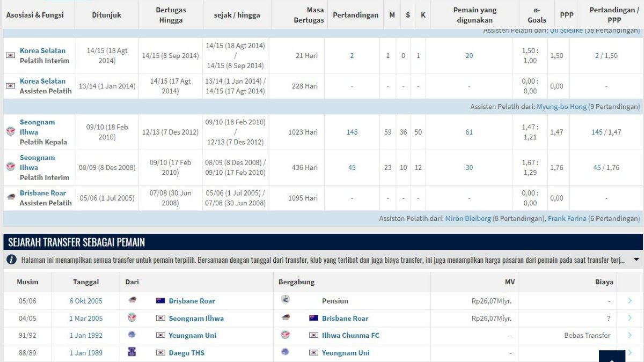Click the Australia flag in the 04/05 transfer row
644x362 pixels.
[314, 319]
